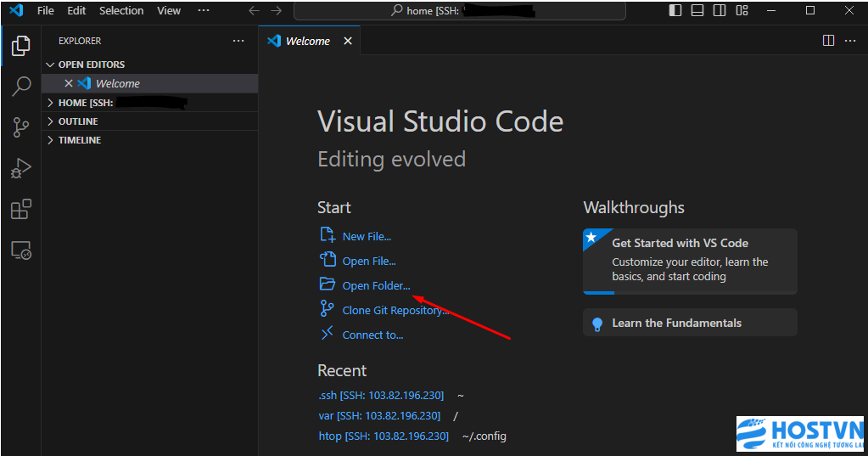Open the Customize Layout icon
Image resolution: width=868 pixels, height=456 pixels.
[x=742, y=10]
